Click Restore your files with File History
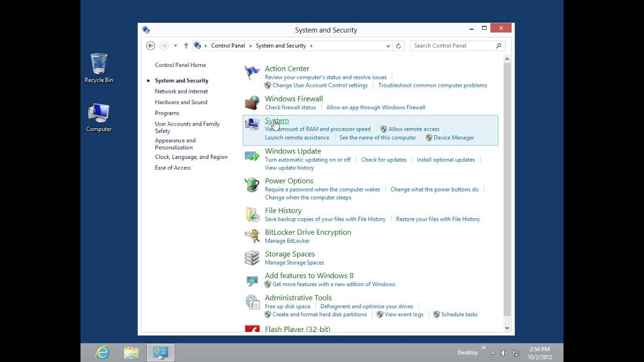 click(x=438, y=219)
